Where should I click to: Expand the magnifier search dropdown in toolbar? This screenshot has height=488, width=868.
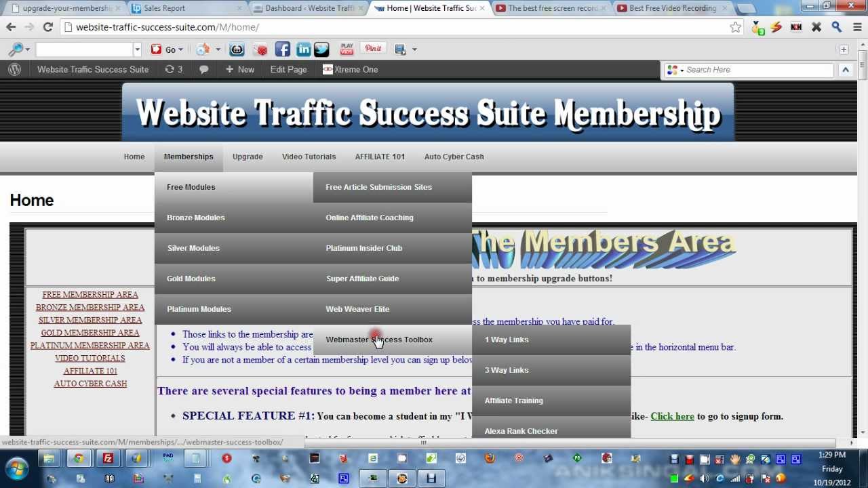click(28, 49)
